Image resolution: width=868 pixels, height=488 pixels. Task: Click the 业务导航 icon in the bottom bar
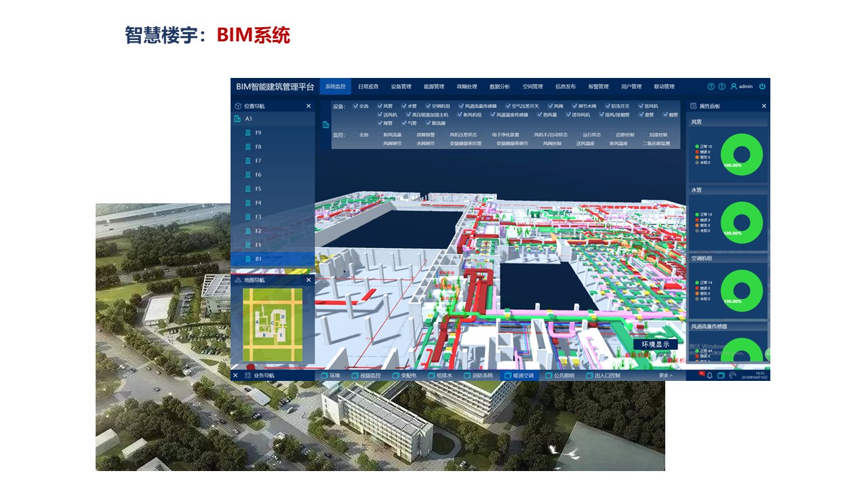(x=248, y=375)
